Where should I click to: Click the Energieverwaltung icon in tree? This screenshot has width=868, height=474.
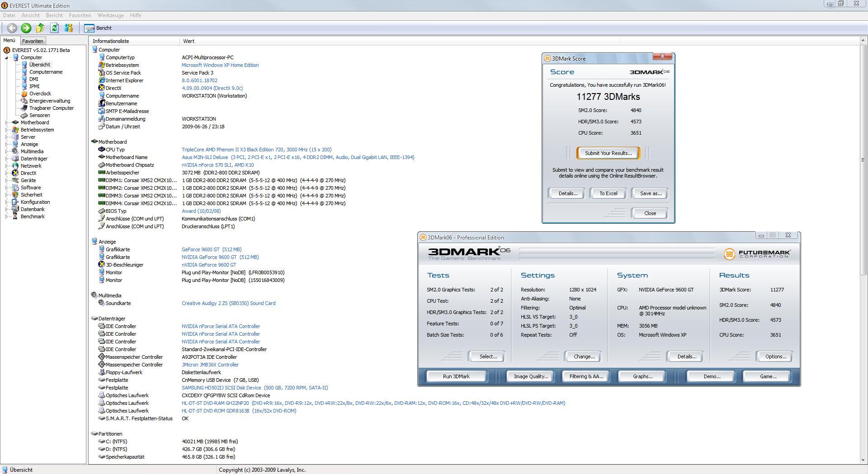point(24,101)
